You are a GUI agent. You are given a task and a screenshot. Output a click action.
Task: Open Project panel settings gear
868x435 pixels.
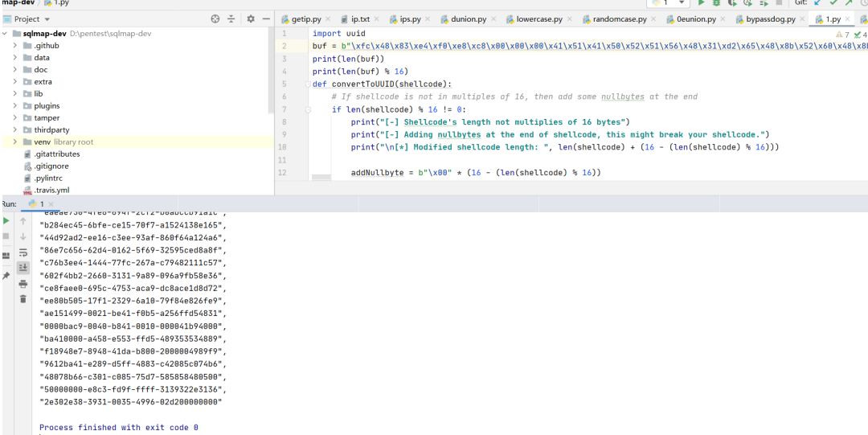(x=251, y=18)
